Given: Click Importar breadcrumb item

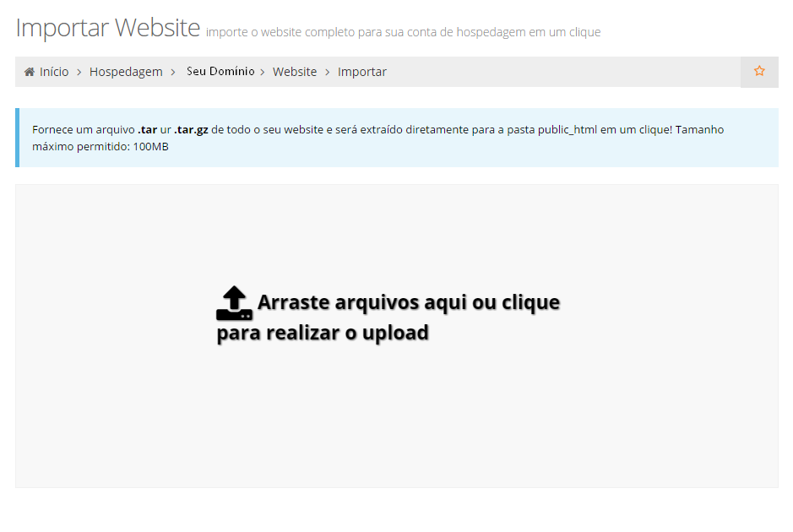Looking at the screenshot, I should 362,72.
